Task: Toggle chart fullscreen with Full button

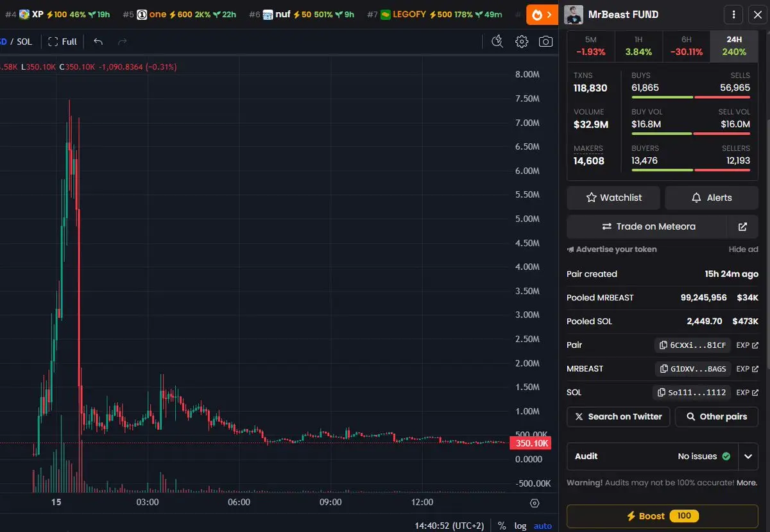Action: click(62, 42)
